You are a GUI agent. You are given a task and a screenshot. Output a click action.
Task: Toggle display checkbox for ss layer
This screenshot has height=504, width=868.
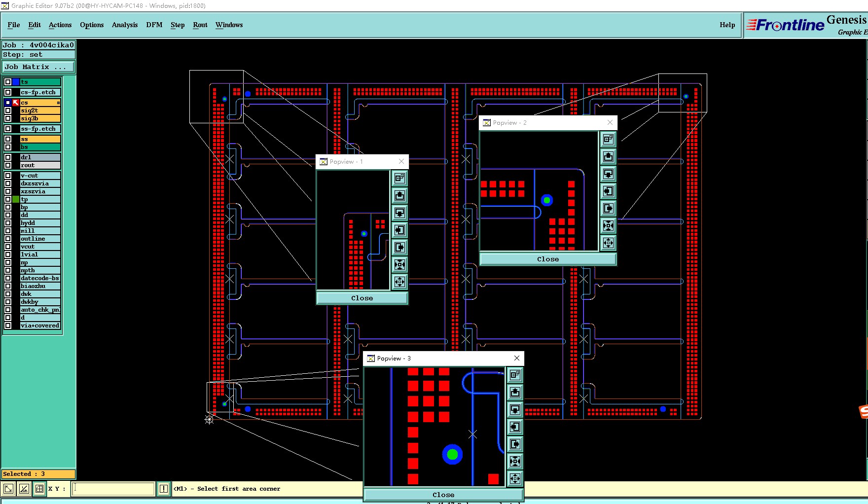[x=8, y=139]
